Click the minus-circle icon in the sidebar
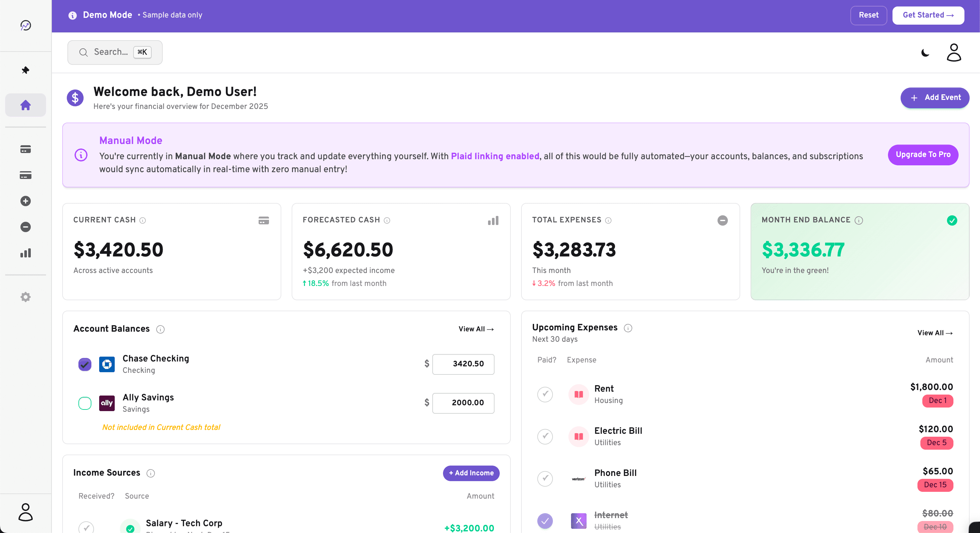Screen dimensions: 980x533 pyautogui.click(x=25, y=227)
